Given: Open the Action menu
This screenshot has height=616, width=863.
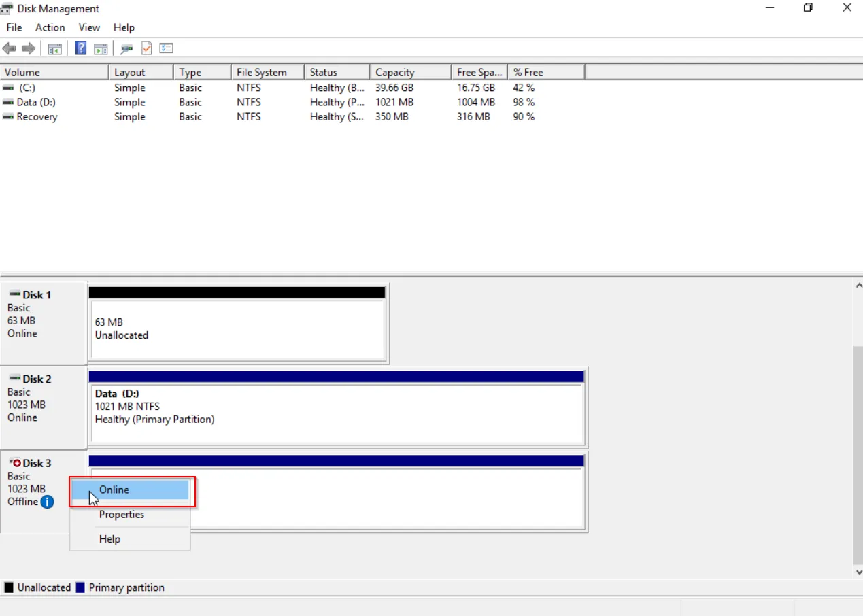Looking at the screenshot, I should pos(50,27).
